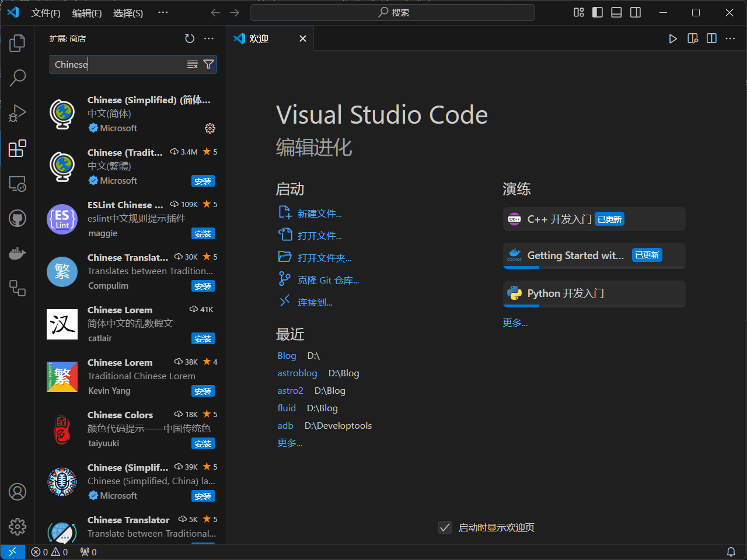Viewport: 747px width, 560px height.
Task: Click 连接到 link
Action: (315, 302)
